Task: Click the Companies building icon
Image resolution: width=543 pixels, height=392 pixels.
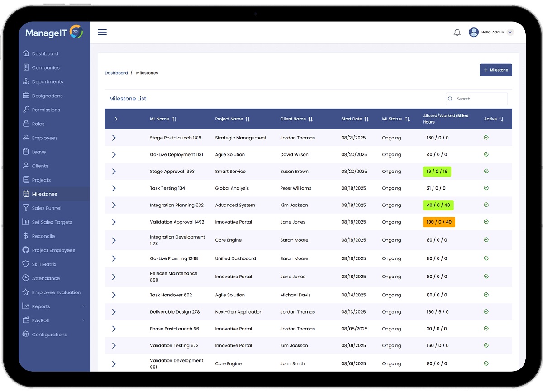Action: 26,67
